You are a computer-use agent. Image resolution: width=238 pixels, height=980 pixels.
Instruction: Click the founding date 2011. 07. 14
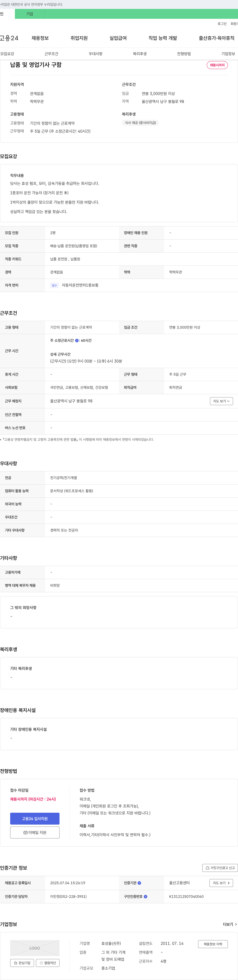click(172, 943)
